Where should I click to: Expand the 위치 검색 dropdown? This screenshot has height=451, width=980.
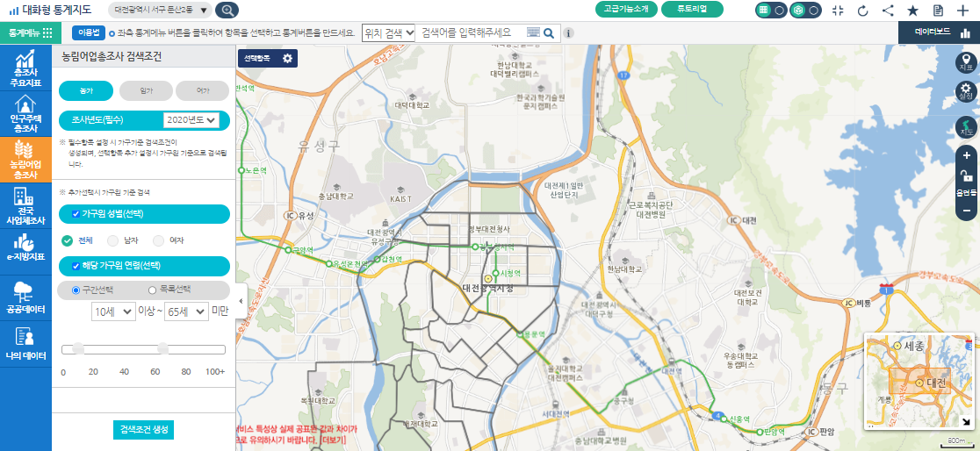[387, 32]
